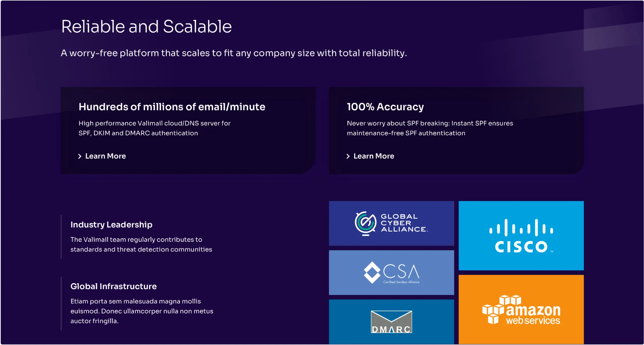This screenshot has height=345, width=644.
Task: Open the Amazon Web Services logo tile
Action: [521, 310]
